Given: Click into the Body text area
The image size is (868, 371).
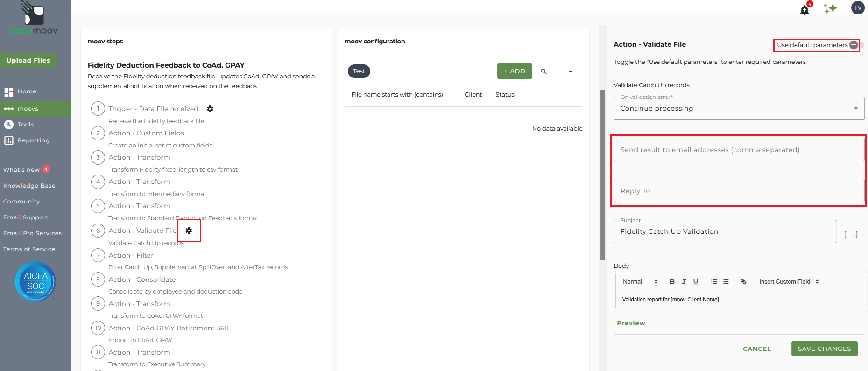Looking at the screenshot, I should click(x=741, y=300).
